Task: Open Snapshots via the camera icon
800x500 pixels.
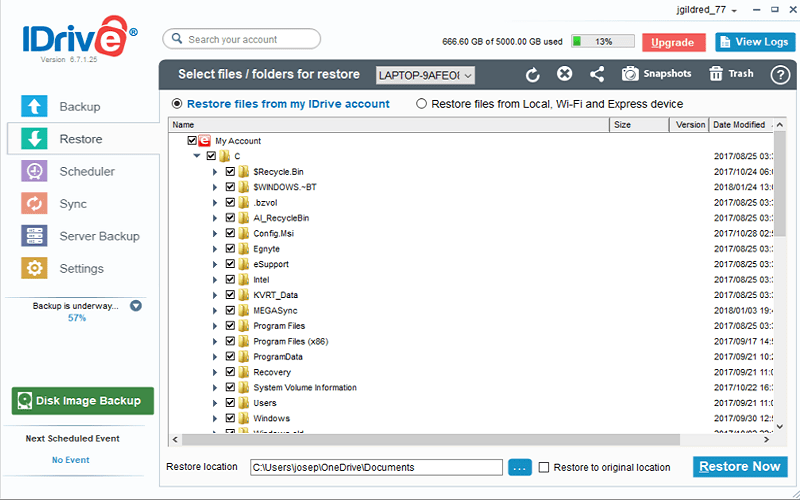Action: tap(630, 74)
